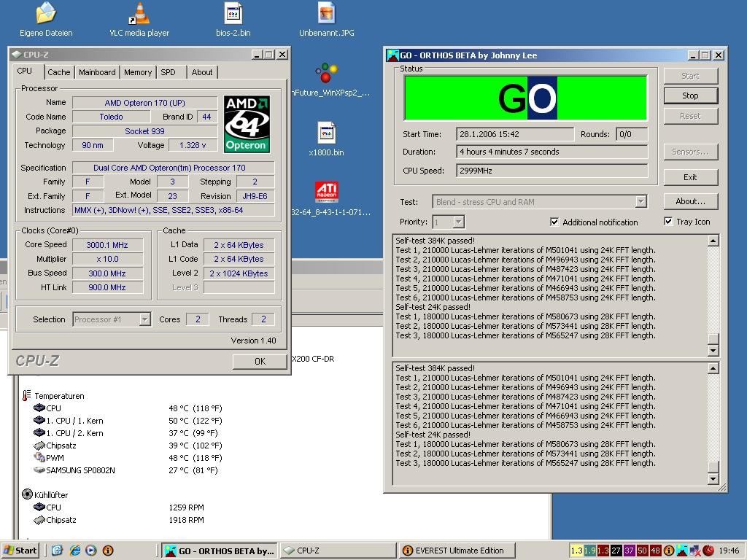The width and height of the screenshot is (747, 560).
Task: Select the Chipsatz 39 °C temperature row
Action: pos(128,446)
